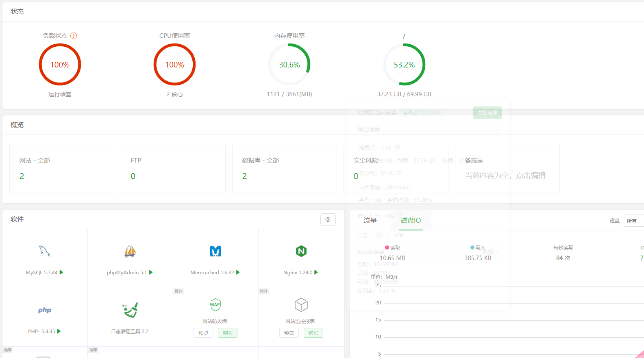644x358 pixels.
Task: Click help icon beside 磁盘大小 70G
Action: (400, 215)
